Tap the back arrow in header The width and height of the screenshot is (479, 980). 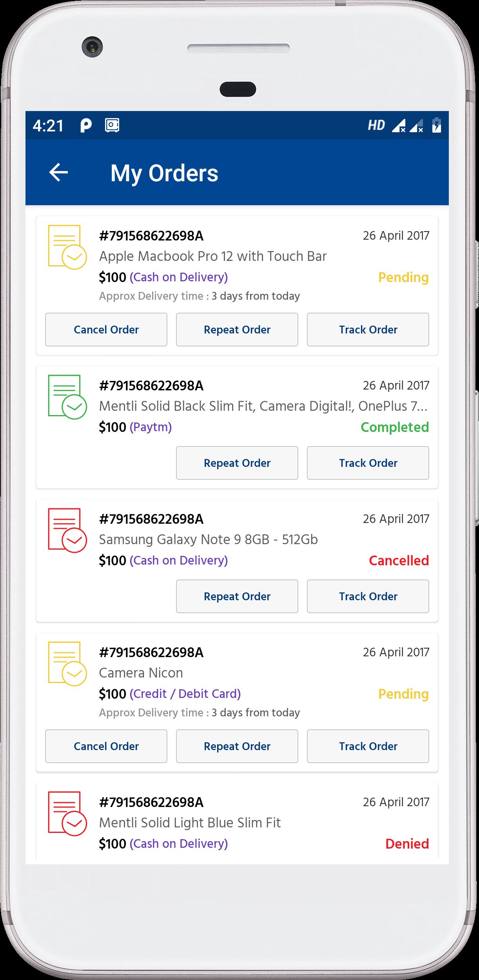58,173
